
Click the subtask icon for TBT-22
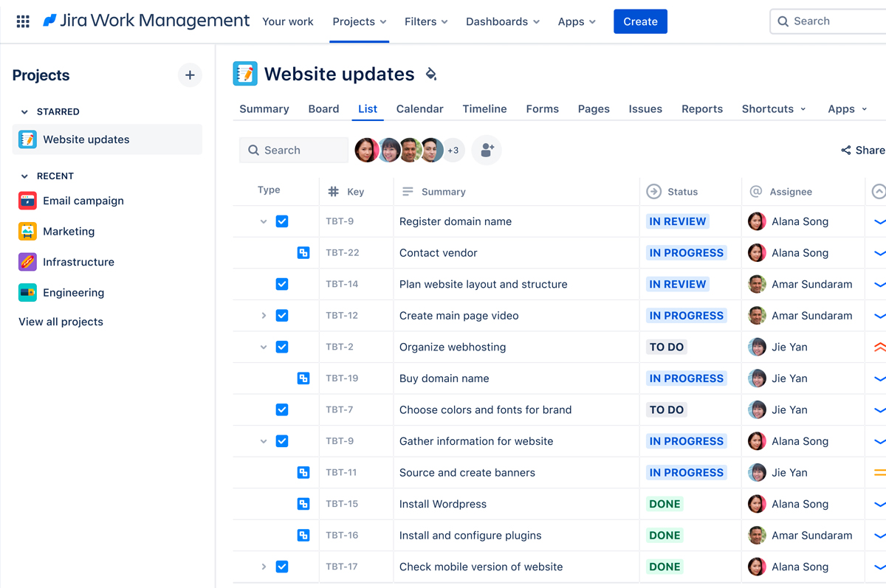[303, 252]
